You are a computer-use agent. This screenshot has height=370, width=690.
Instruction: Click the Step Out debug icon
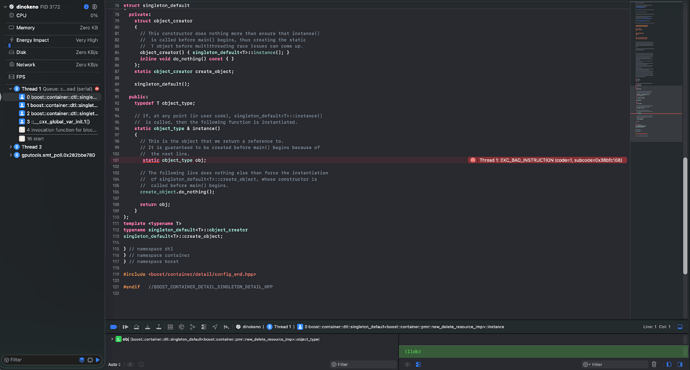[x=159, y=327]
